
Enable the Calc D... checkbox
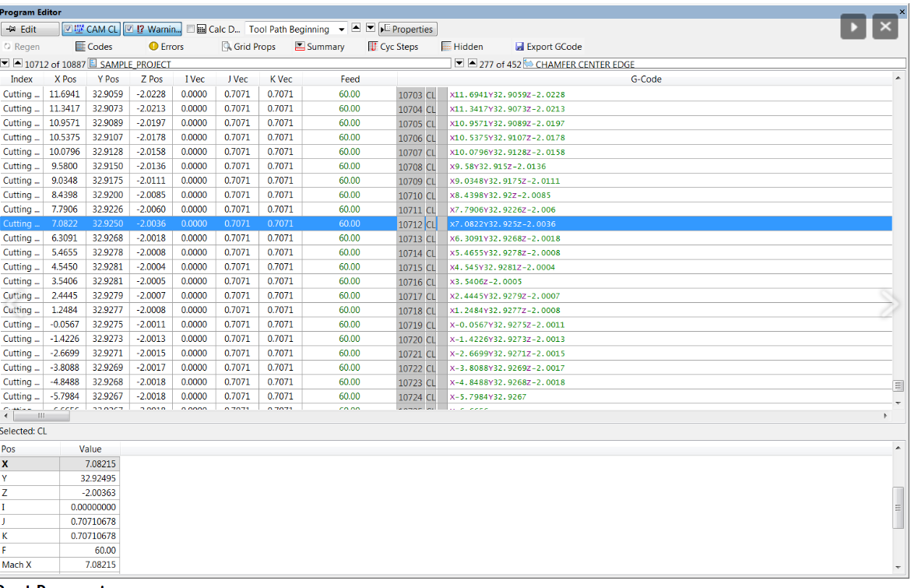coord(191,29)
